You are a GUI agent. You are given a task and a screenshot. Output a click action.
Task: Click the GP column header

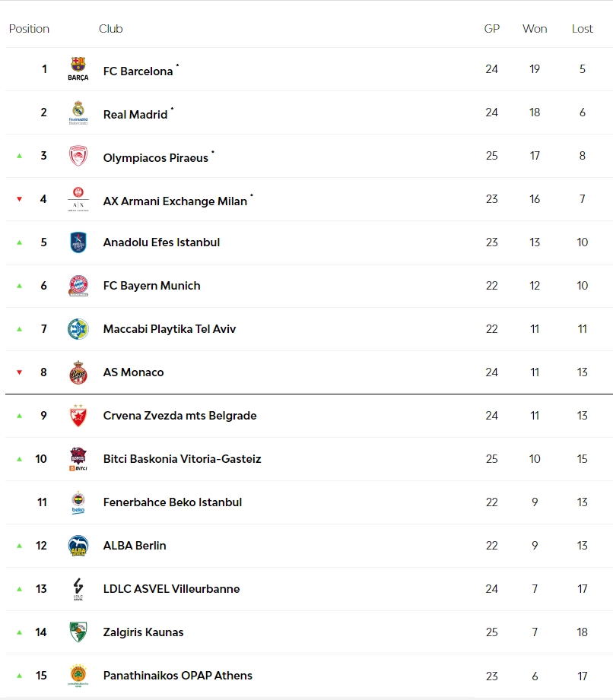pyautogui.click(x=492, y=29)
